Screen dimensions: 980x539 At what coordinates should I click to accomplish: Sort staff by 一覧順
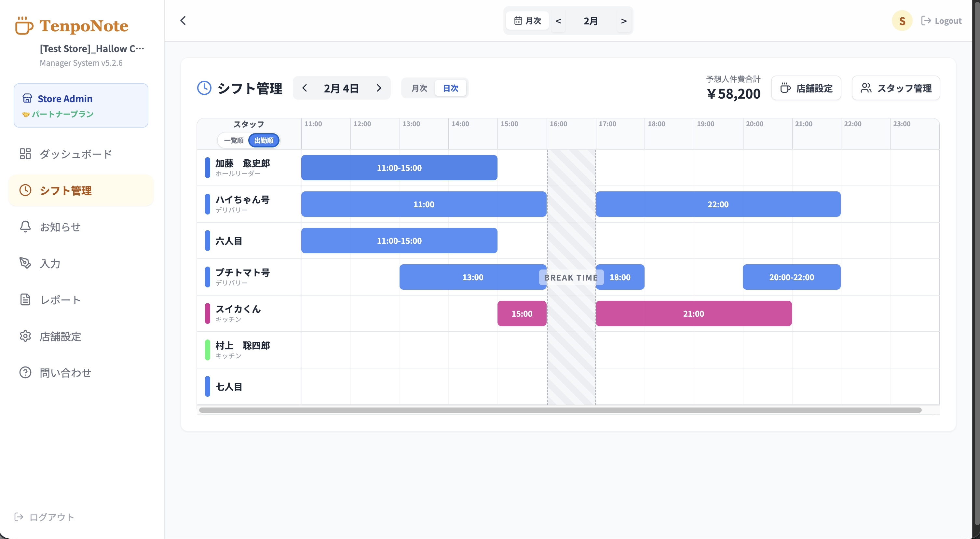(x=233, y=141)
